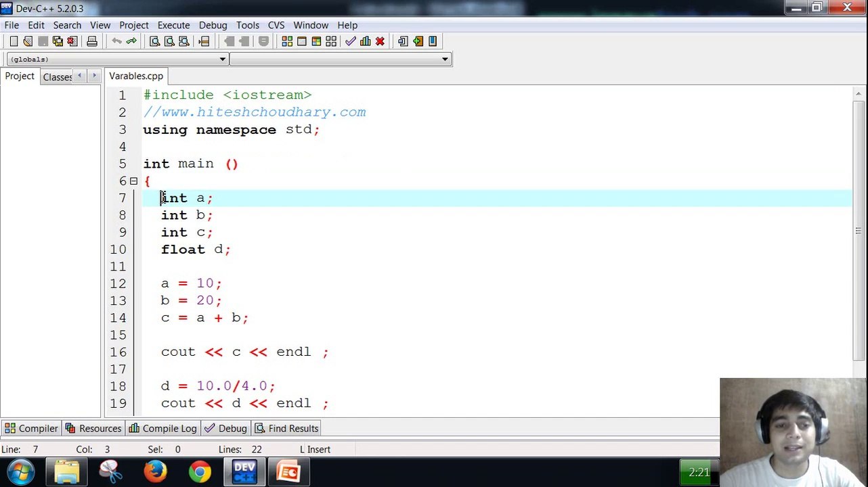The image size is (868, 487).
Task: Click the editor vertical scrollbar
Action: [x=859, y=232]
